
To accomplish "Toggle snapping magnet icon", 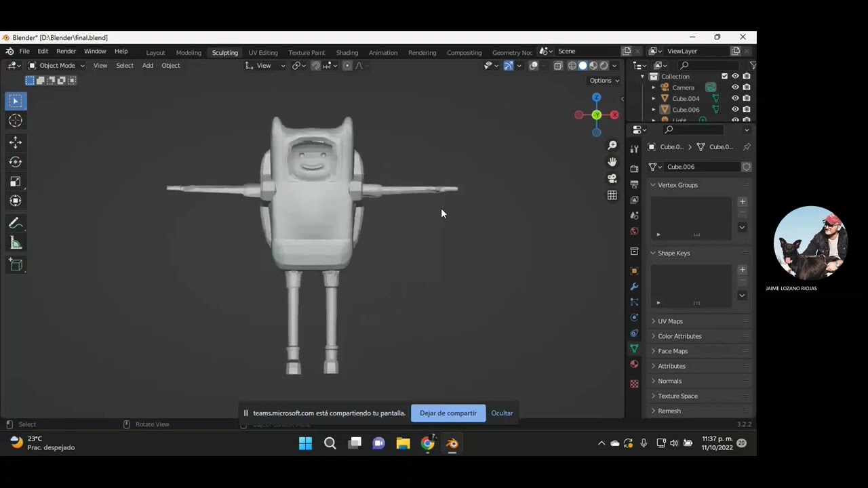I will point(315,66).
